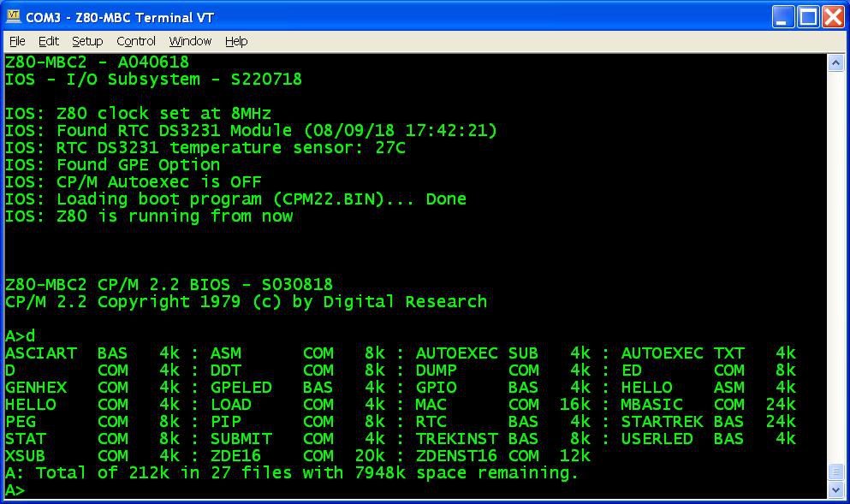Click the 16k size of MAC

574,405
